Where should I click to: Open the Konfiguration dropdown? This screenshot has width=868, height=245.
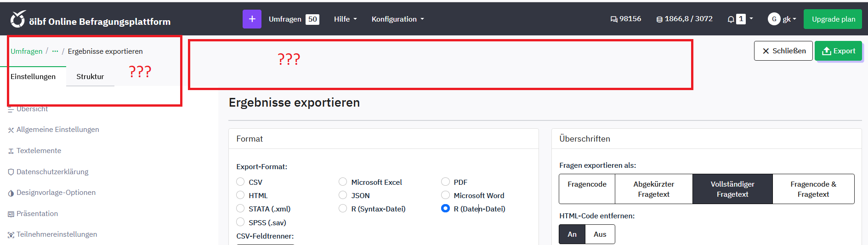[x=397, y=19]
